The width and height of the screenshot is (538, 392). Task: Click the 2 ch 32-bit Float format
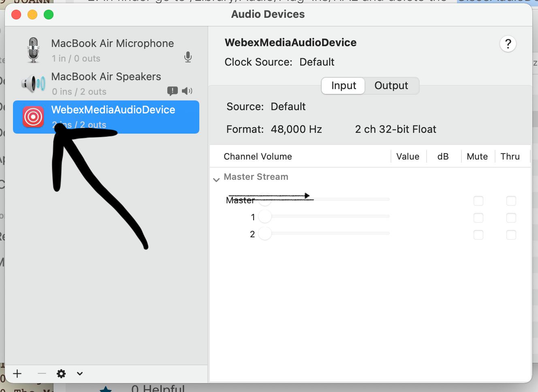pos(395,129)
